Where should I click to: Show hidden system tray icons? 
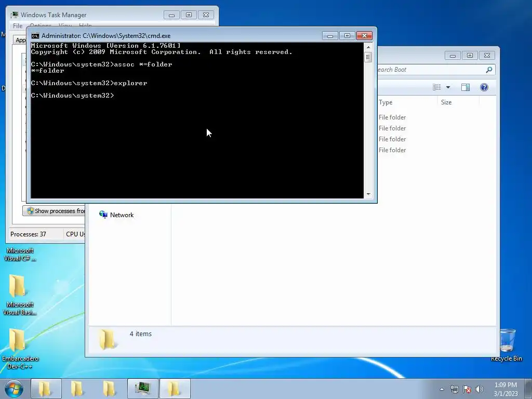(442, 389)
